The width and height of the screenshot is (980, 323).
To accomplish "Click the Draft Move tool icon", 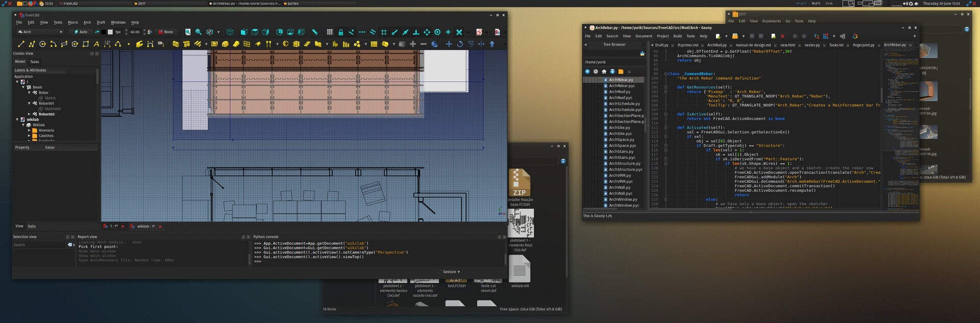I will coord(449,44).
